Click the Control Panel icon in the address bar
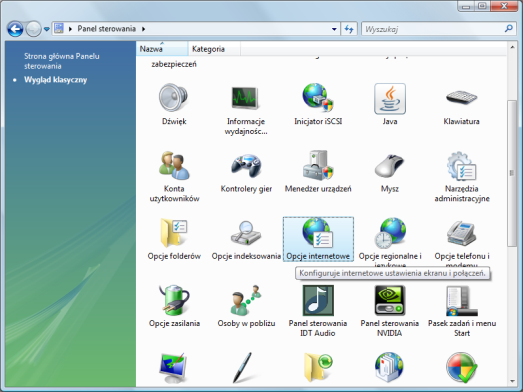 point(59,28)
